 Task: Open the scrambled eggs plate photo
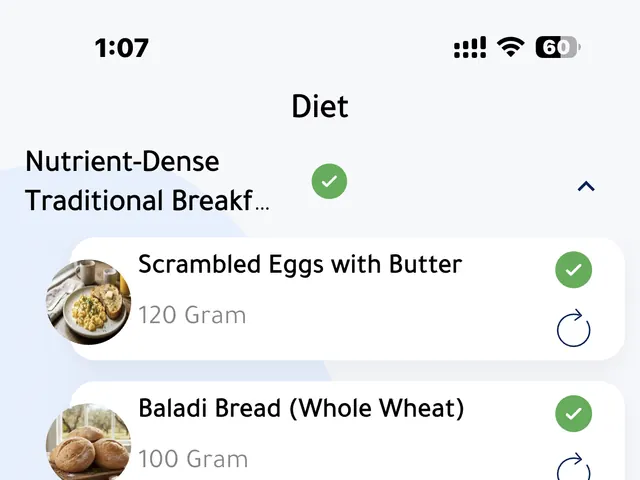tap(89, 302)
